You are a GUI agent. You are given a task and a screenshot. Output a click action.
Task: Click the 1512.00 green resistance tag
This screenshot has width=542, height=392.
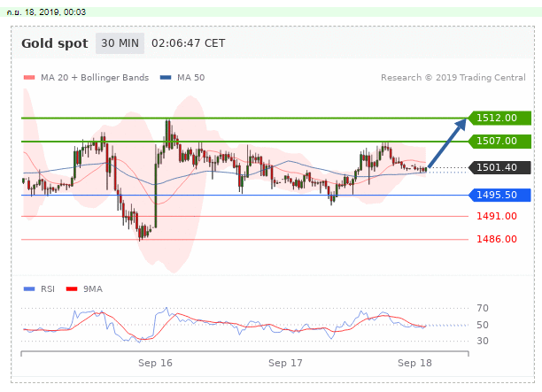click(x=499, y=118)
